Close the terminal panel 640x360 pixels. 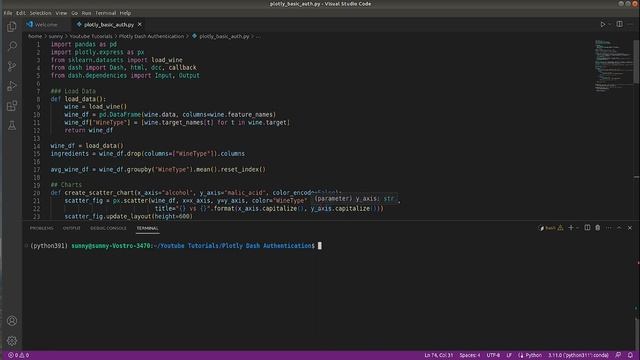point(630,228)
